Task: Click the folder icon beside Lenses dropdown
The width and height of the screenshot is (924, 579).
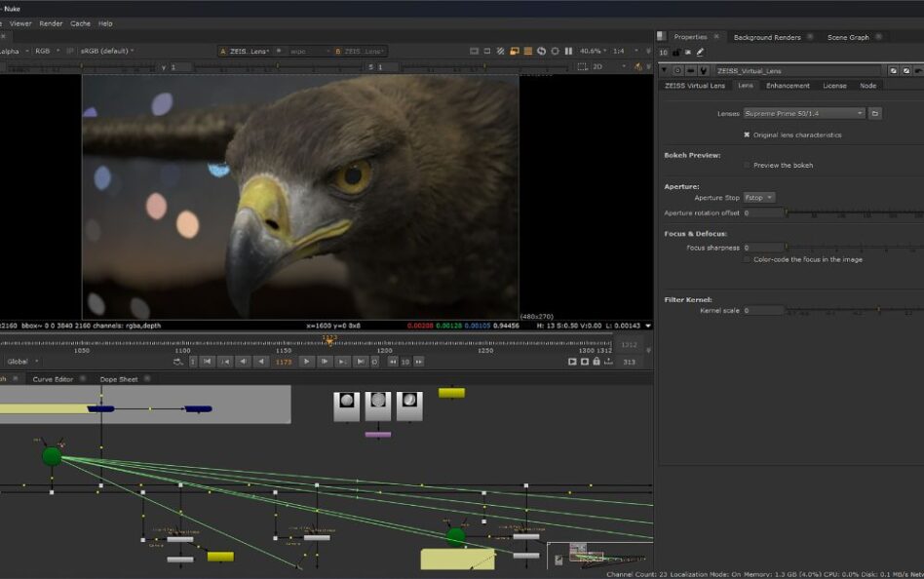Action: (x=875, y=114)
